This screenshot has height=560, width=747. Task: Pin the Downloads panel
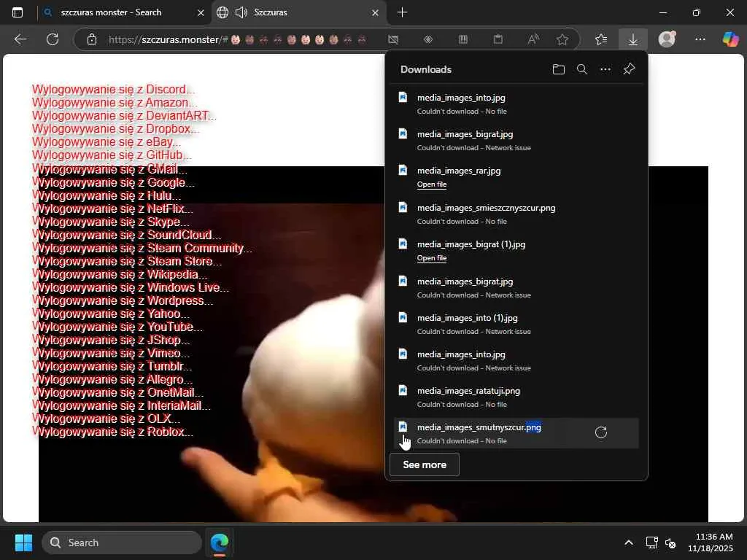(x=629, y=69)
